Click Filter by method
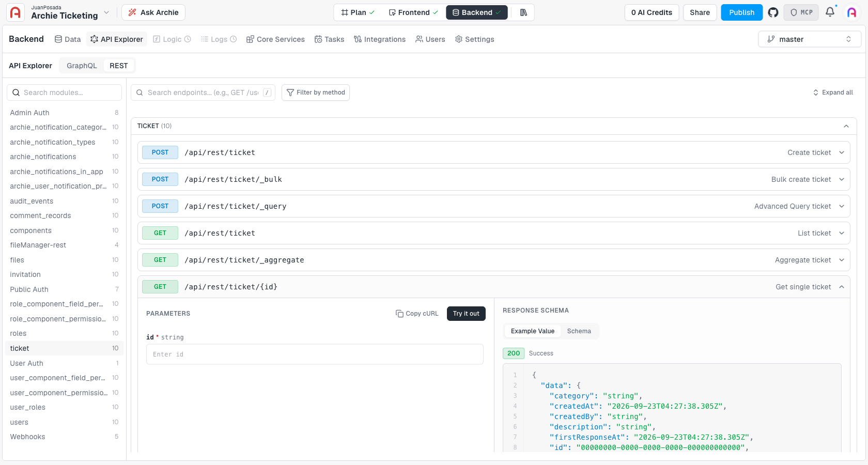Viewport: 868px width, 465px height. coord(316,92)
